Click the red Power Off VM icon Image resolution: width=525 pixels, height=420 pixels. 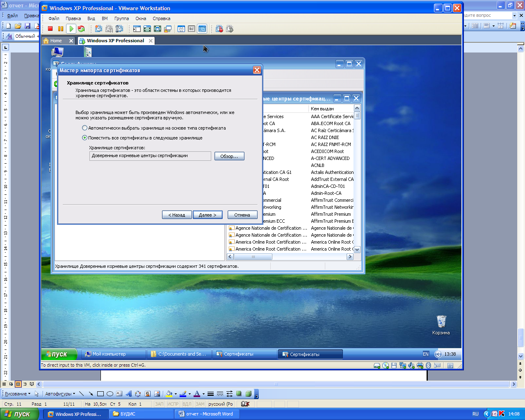point(50,29)
